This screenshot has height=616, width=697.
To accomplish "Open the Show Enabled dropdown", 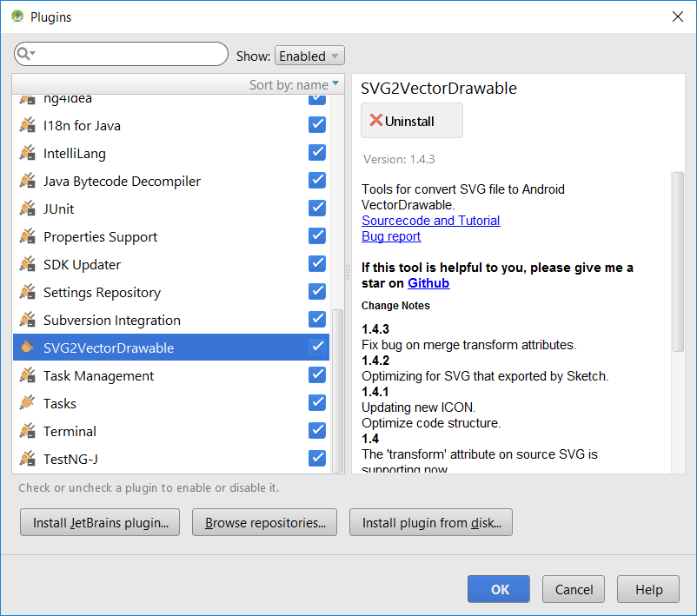I will coord(309,54).
